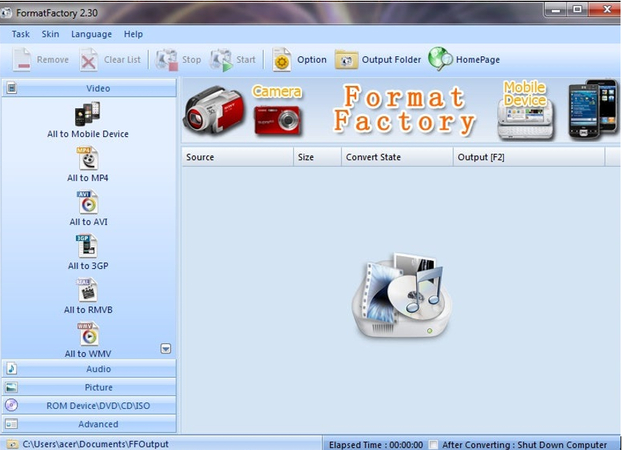Image resolution: width=622 pixels, height=450 pixels.
Task: Open the Help menu
Action: (133, 34)
